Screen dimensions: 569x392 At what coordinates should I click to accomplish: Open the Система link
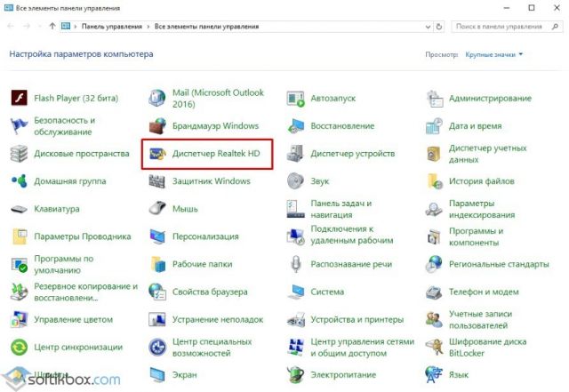tap(327, 292)
